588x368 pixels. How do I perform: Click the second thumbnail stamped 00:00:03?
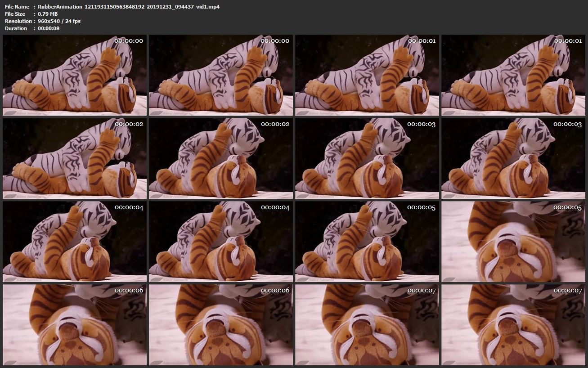(513, 158)
